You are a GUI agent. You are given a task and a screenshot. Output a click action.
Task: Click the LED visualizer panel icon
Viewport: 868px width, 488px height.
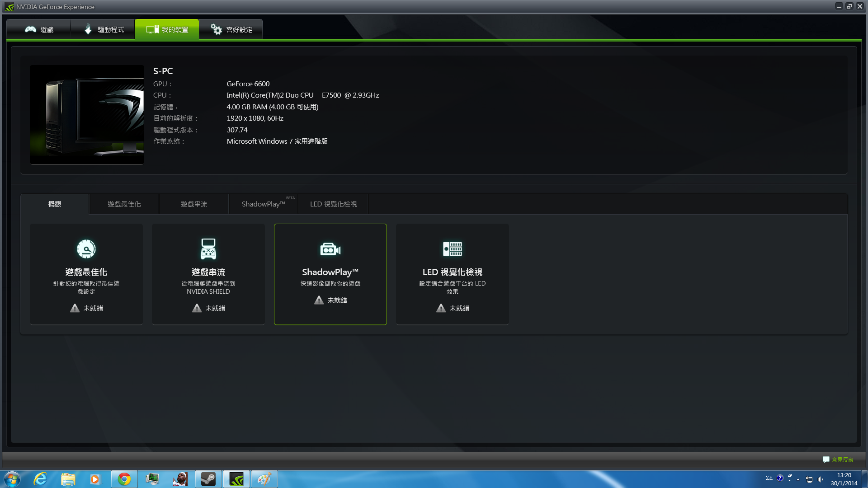453,249
